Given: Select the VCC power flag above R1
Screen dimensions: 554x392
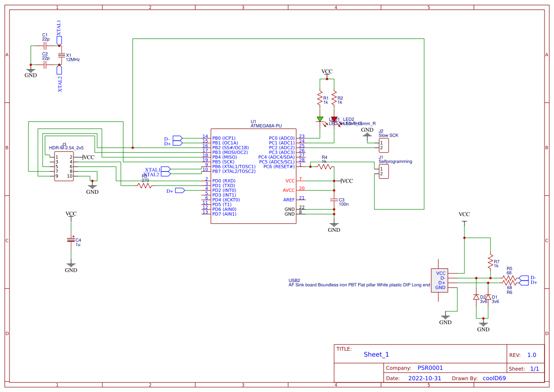Looking at the screenshot, I should tap(327, 73).
